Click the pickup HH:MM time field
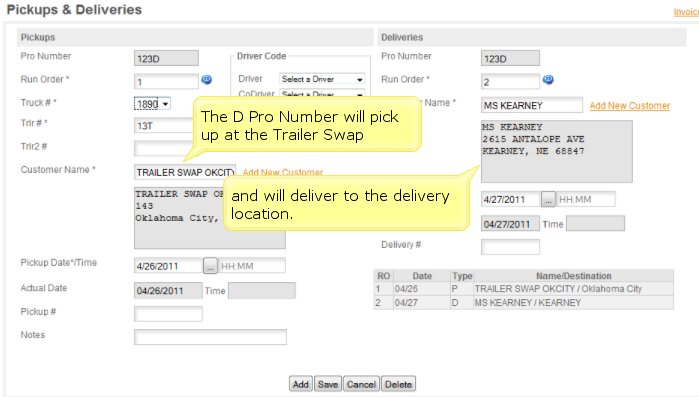 pyautogui.click(x=252, y=266)
